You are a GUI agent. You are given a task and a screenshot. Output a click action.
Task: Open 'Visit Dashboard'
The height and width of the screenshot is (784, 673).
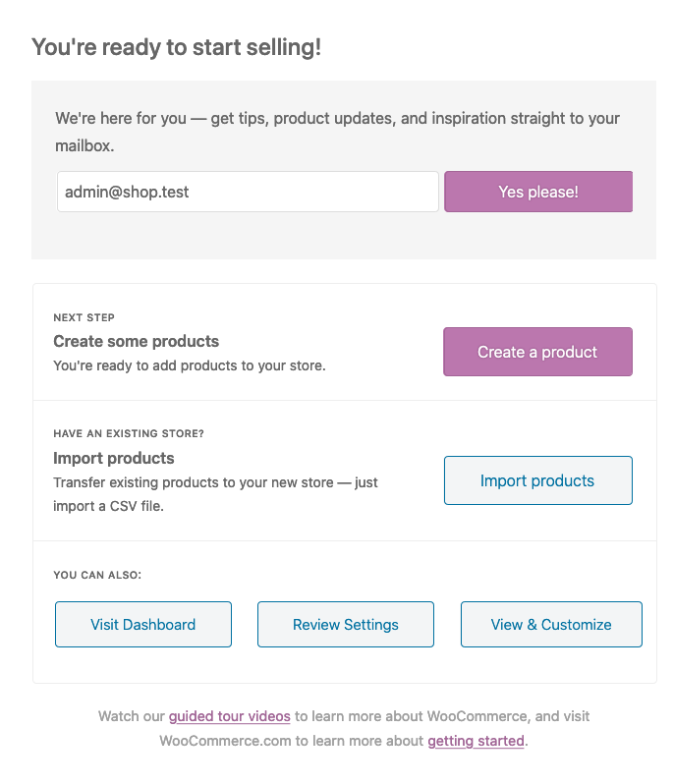point(143,624)
